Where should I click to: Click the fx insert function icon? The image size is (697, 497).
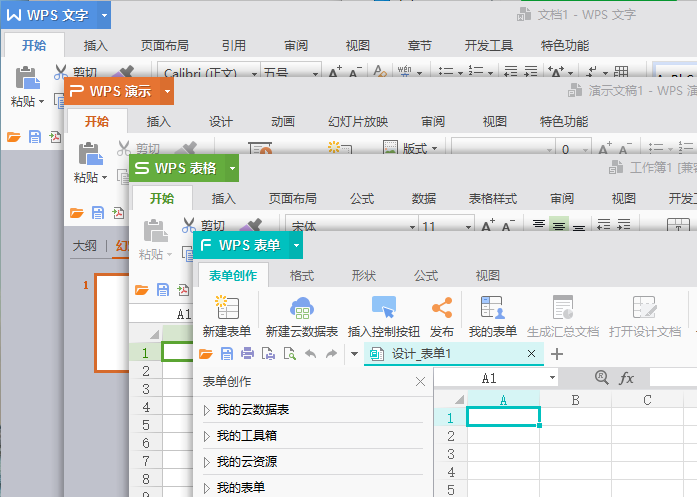(x=627, y=378)
